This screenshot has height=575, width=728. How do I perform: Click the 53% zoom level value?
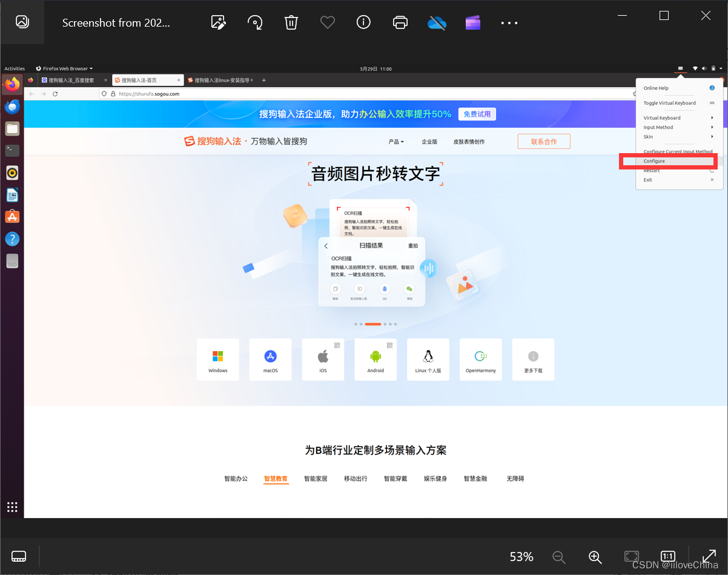tap(521, 556)
